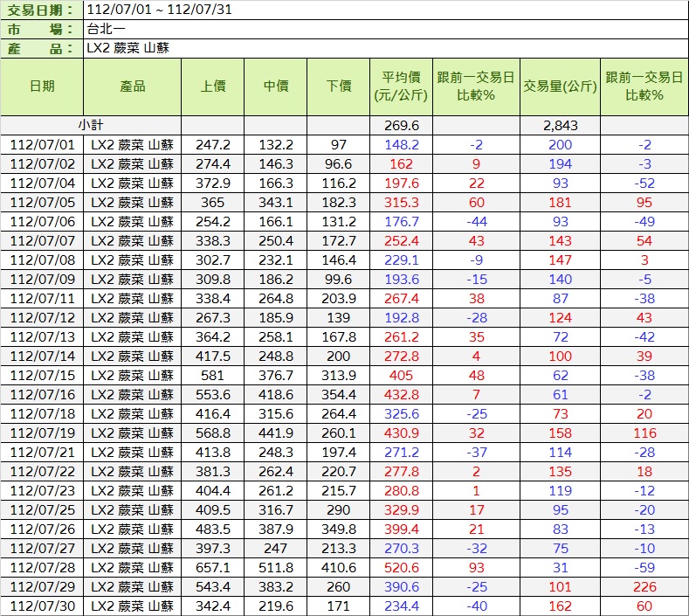The image size is (689, 616).
Task: Click the 交易日期 label cell
Action: [42, 10]
